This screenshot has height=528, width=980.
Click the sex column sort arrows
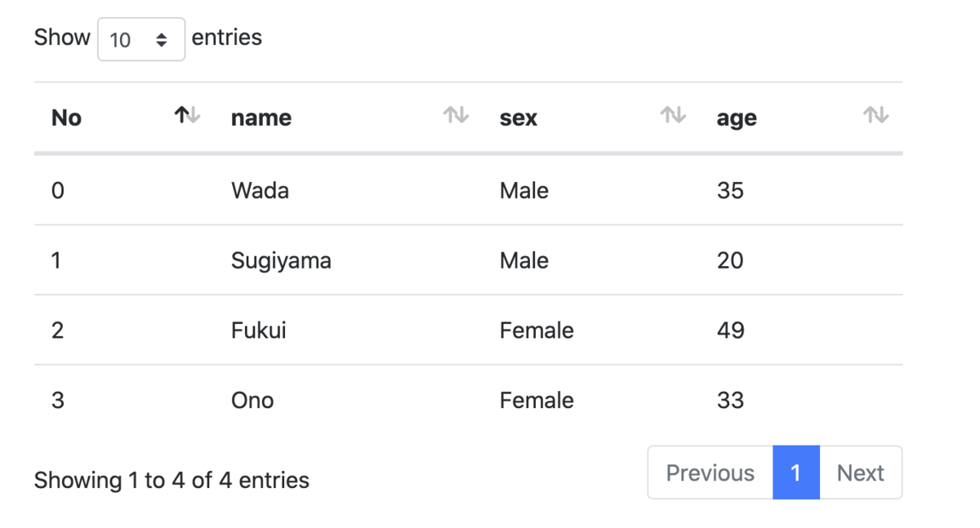coord(673,116)
